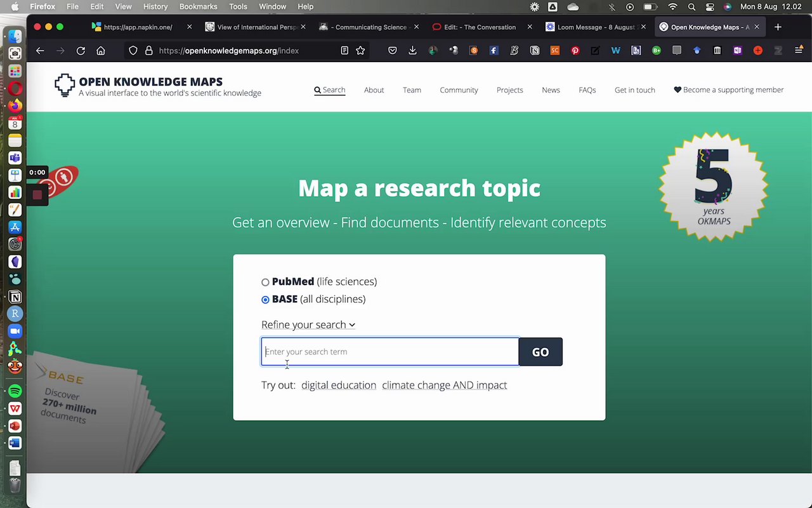Try climate change AND impact example
Image resolution: width=812 pixels, height=508 pixels.
coord(444,385)
